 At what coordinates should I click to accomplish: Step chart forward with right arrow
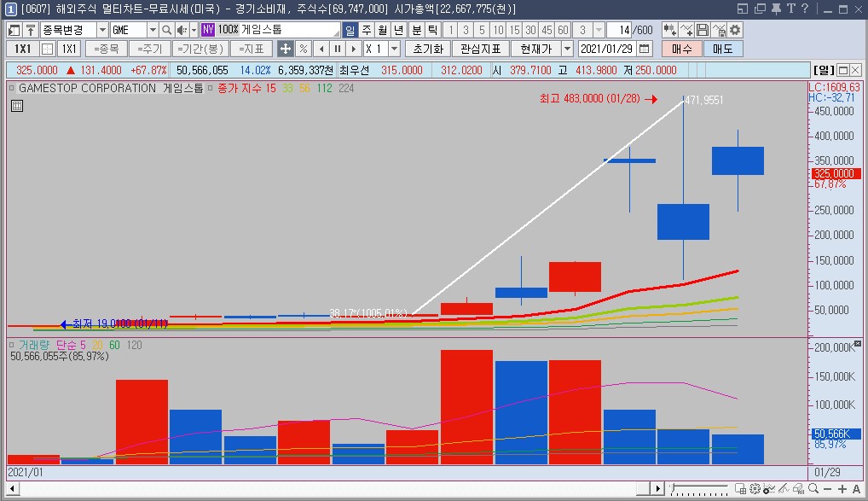pos(354,49)
